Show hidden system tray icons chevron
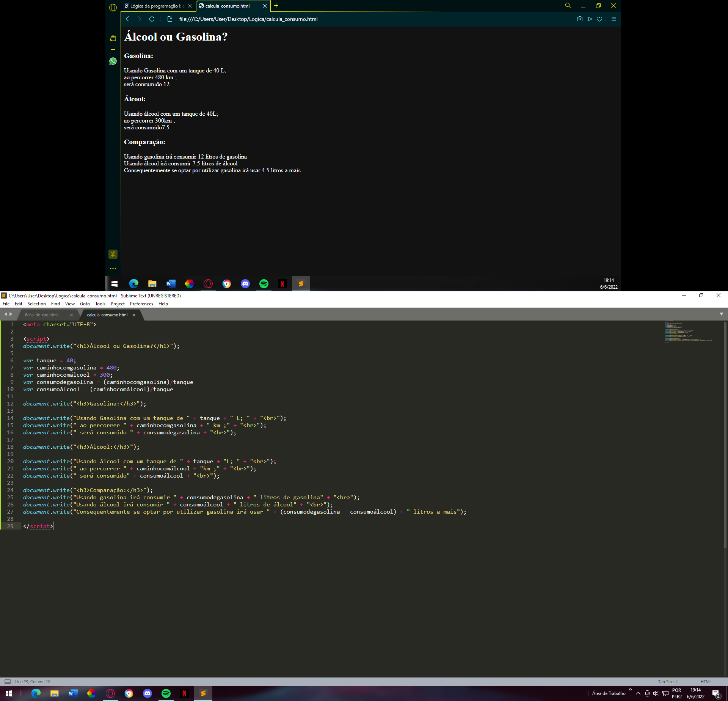This screenshot has width=728, height=701. pyautogui.click(x=638, y=693)
